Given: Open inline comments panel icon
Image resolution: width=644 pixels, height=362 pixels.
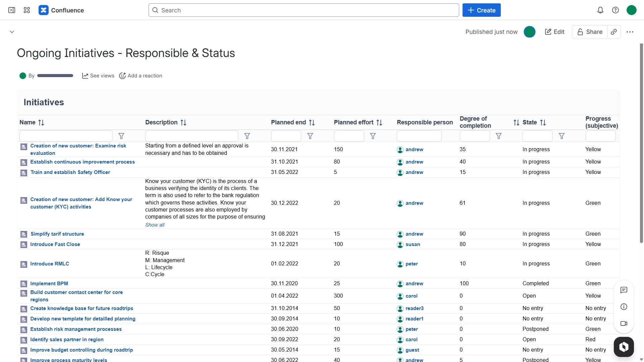Looking at the screenshot, I should pos(624,290).
